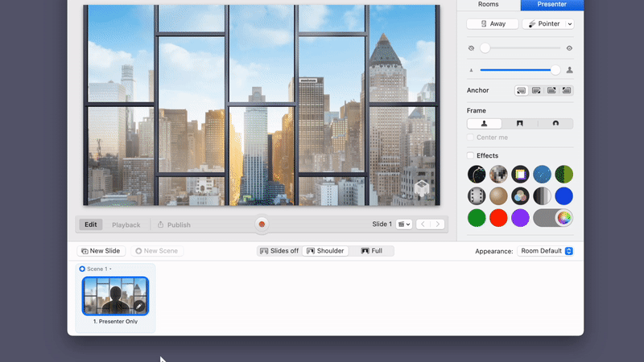
Task: Pick the purple color swatch
Action: 520,218
